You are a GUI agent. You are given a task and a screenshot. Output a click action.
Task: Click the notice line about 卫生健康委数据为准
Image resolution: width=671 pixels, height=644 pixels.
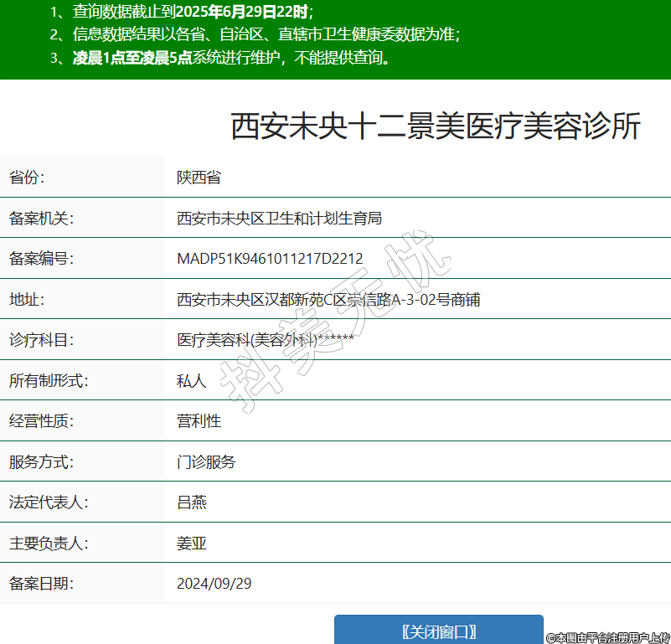(255, 34)
